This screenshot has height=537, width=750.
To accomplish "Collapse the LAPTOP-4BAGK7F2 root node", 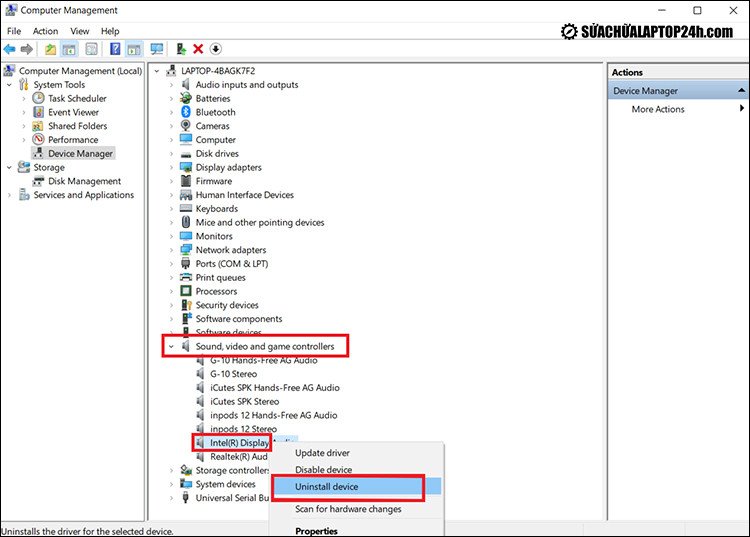I will point(156,71).
